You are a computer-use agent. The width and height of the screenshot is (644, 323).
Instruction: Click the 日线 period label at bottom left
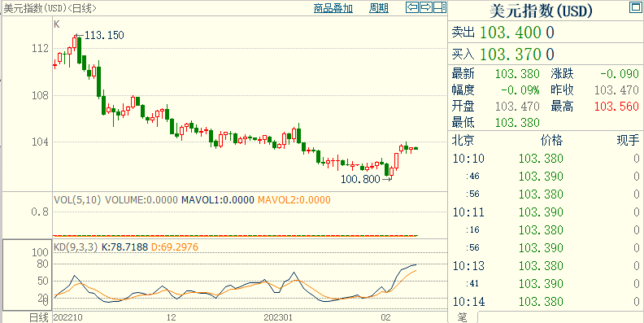point(39,317)
